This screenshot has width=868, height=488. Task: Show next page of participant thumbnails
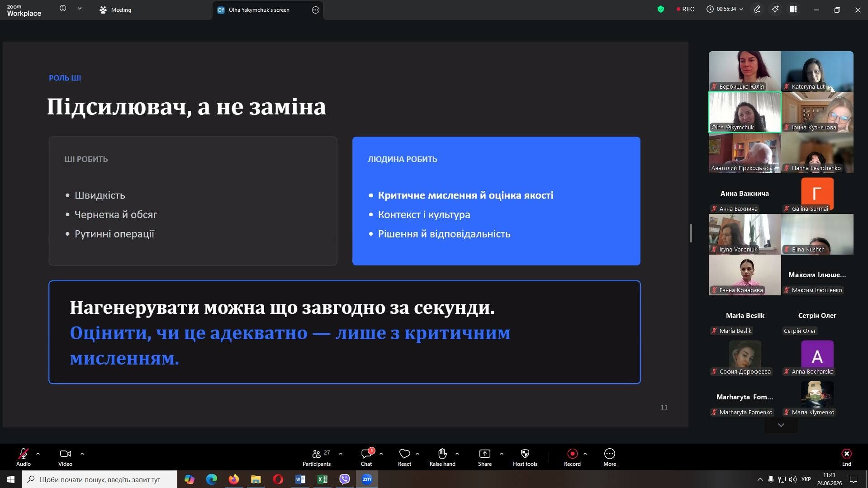(781, 425)
